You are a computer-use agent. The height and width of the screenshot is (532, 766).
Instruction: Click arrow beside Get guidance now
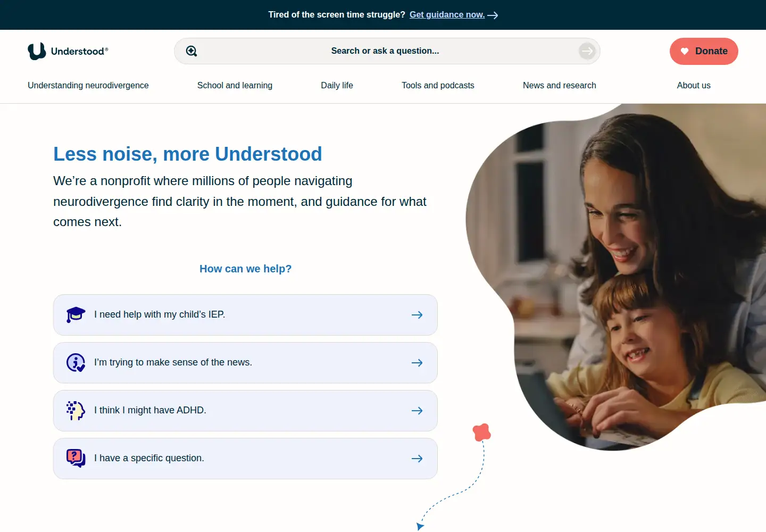pyautogui.click(x=493, y=15)
